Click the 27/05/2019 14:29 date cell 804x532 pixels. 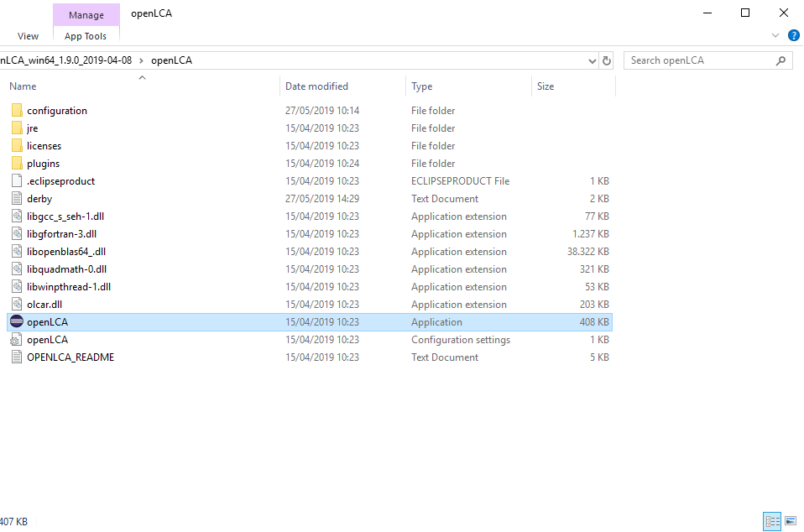tap(322, 198)
